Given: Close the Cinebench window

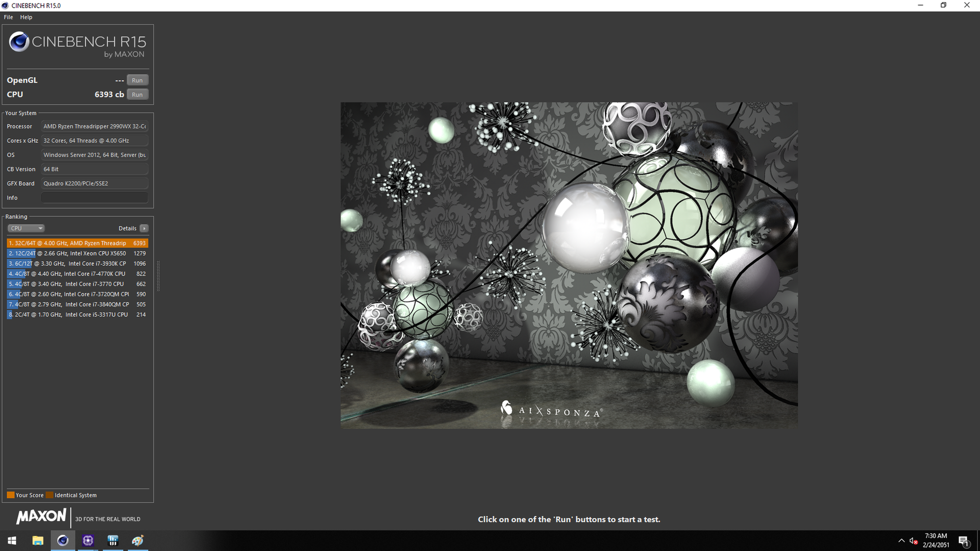Looking at the screenshot, I should [967, 6].
